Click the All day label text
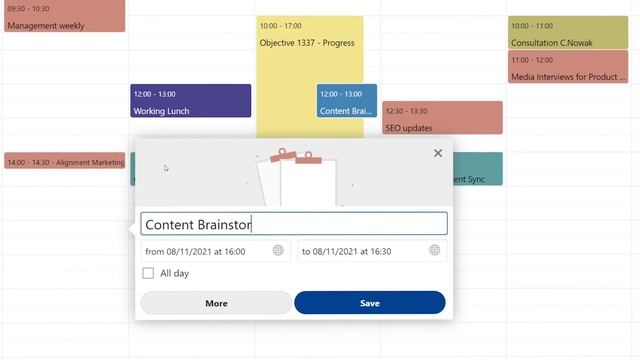This screenshot has height=360, width=640. [x=175, y=273]
